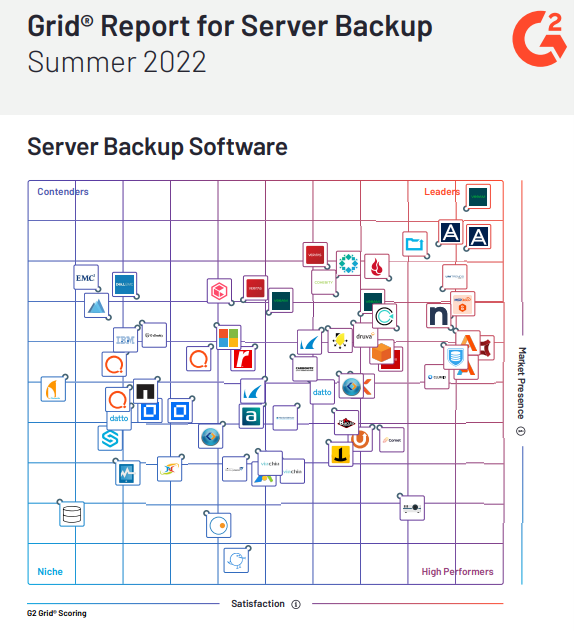Open the IBM logo tile
Viewport: 574px width, 631px height.
click(x=125, y=340)
